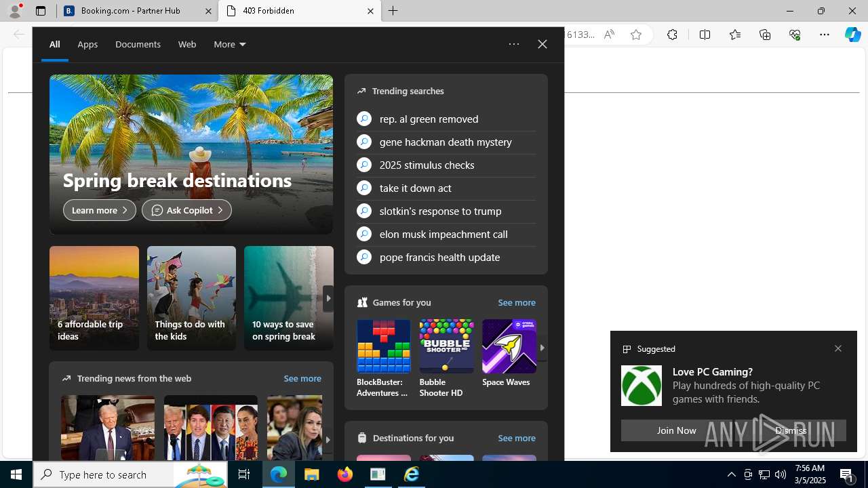The width and height of the screenshot is (868, 488).
Task: Open the Favorites list
Action: coord(734,35)
